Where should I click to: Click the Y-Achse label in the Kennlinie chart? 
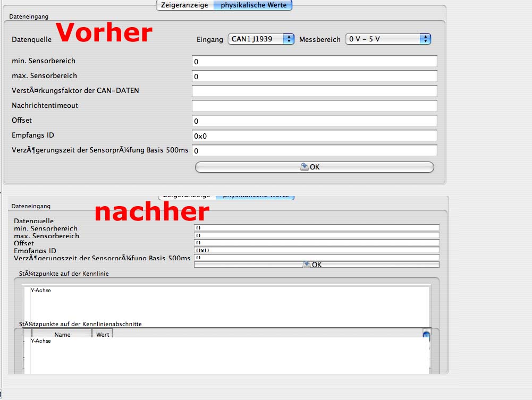pyautogui.click(x=41, y=291)
